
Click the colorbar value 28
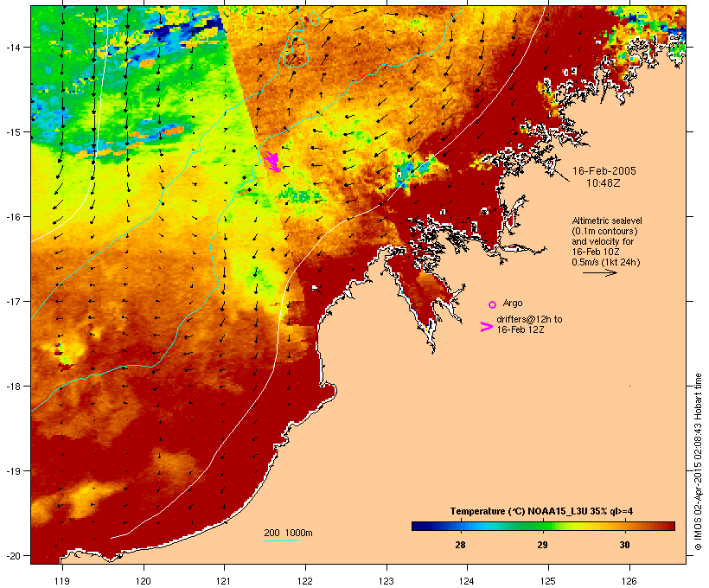click(460, 545)
